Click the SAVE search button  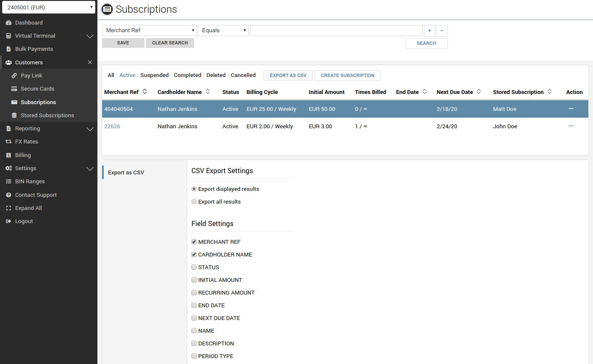[x=123, y=43]
